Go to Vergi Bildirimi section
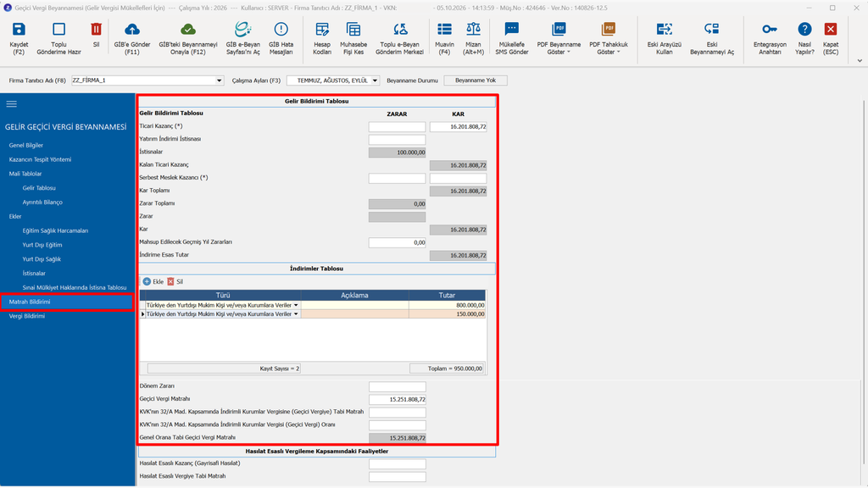Viewport: 868px width, 488px height. (x=26, y=316)
